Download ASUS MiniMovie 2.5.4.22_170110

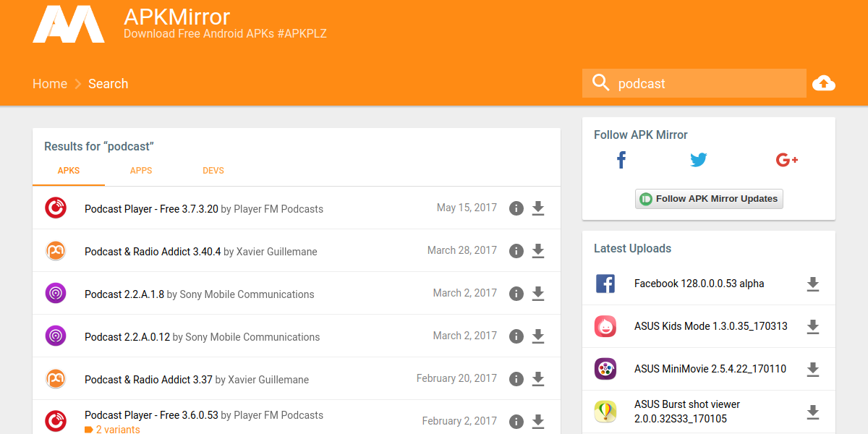(813, 370)
